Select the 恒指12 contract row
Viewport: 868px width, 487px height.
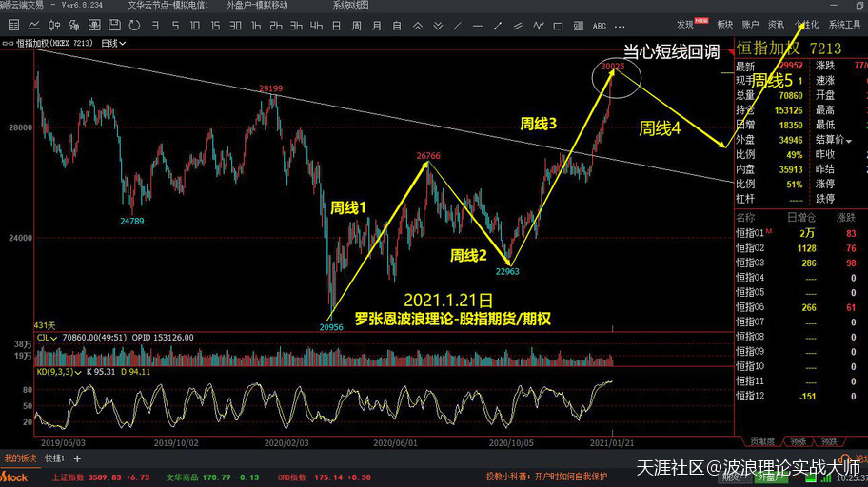[801, 397]
